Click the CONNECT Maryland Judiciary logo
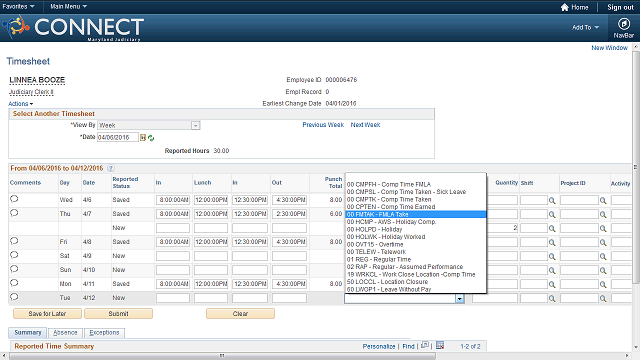640x360 pixels. 73,28
